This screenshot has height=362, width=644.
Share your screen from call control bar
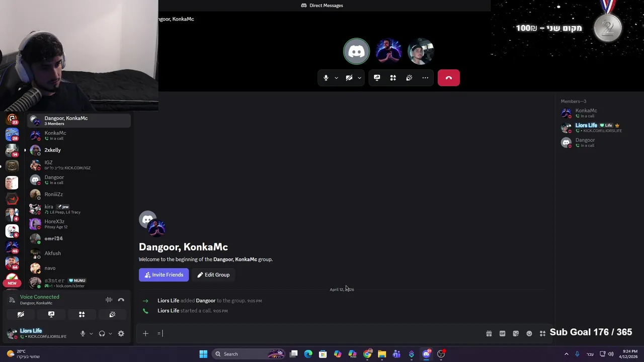click(x=377, y=78)
